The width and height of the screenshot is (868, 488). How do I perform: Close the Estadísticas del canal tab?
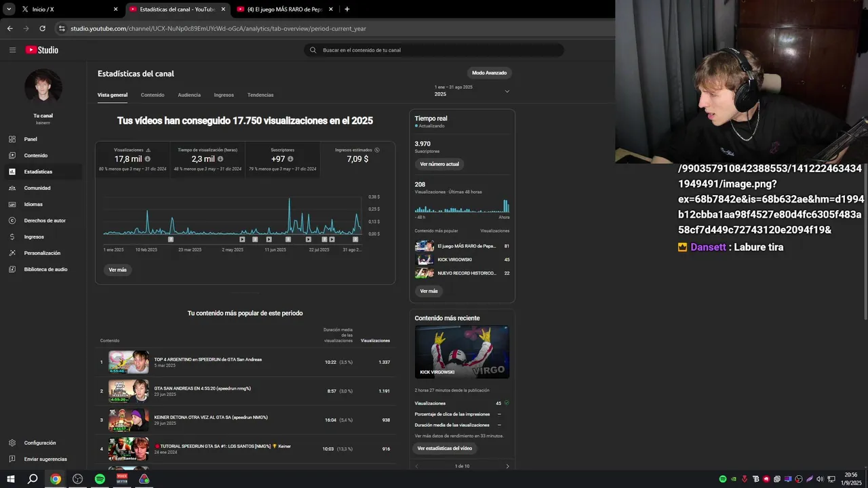[x=223, y=9]
